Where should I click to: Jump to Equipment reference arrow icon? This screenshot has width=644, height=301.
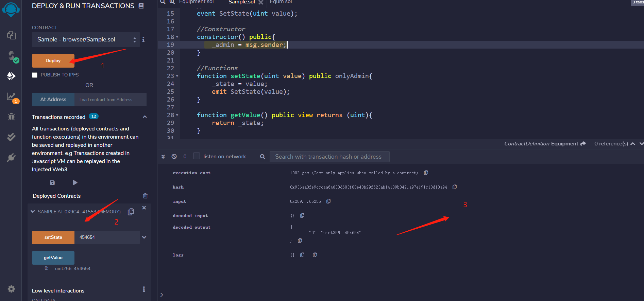(583, 144)
